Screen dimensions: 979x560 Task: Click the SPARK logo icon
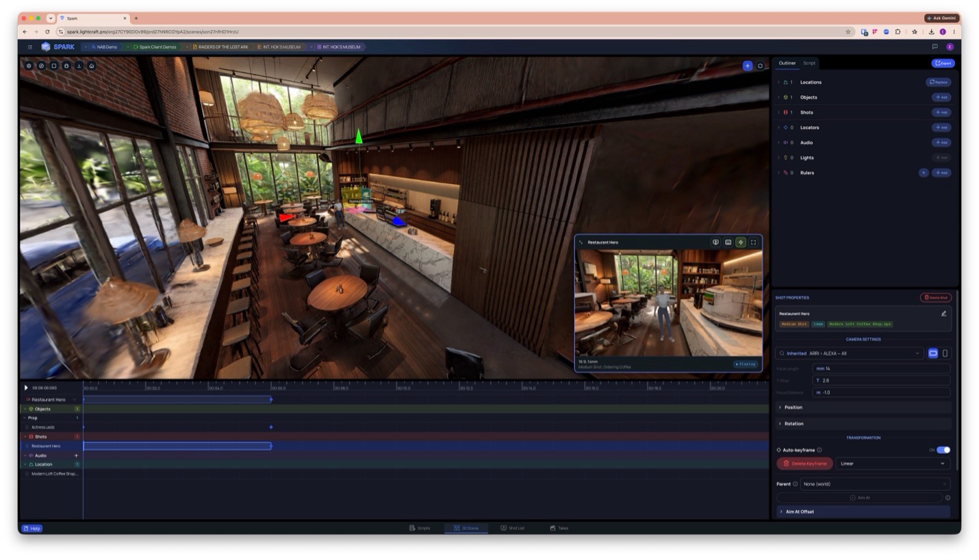click(46, 47)
